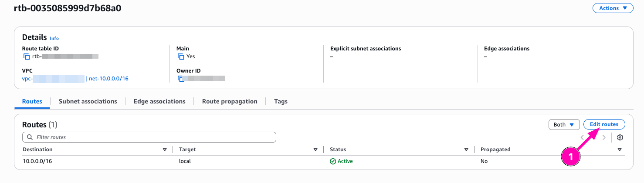The width and height of the screenshot is (644, 183).
Task: Sort by Target column arrow
Action: pyautogui.click(x=315, y=150)
